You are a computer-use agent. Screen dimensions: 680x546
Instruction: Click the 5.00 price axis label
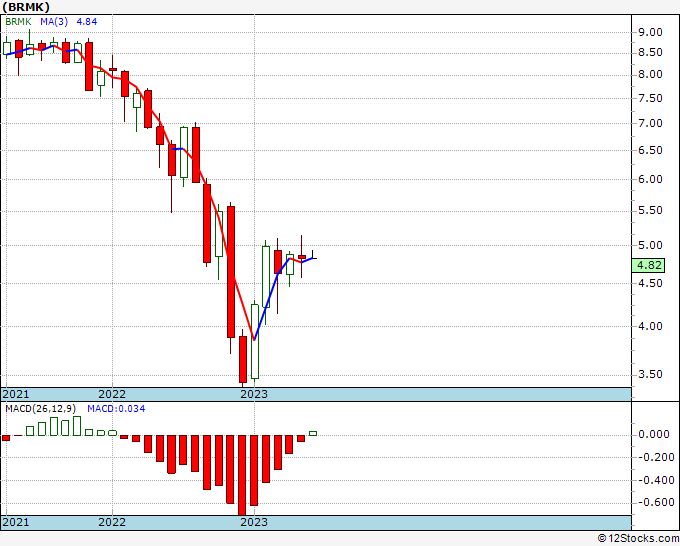pyautogui.click(x=650, y=245)
